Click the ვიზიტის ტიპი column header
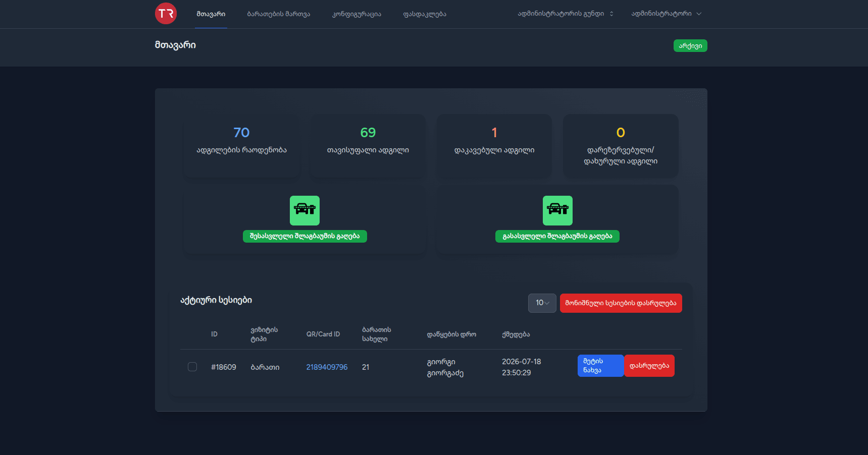The image size is (868, 455). 264,334
